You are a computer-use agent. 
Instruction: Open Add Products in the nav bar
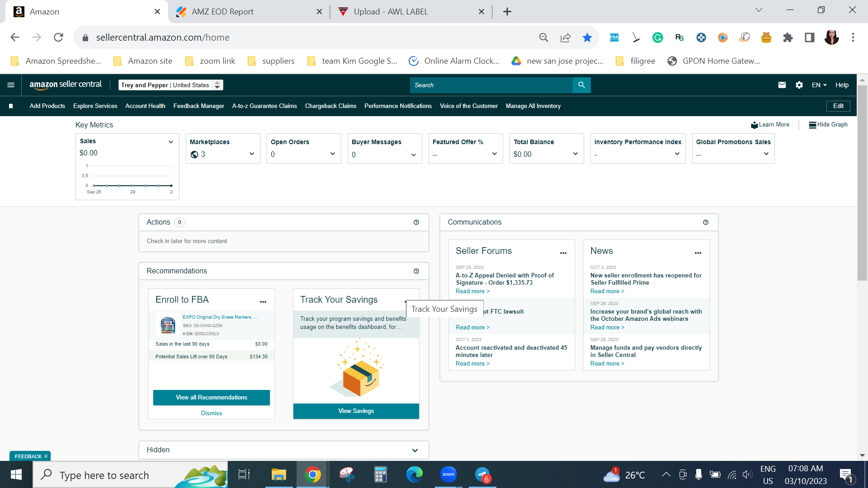pos(47,106)
